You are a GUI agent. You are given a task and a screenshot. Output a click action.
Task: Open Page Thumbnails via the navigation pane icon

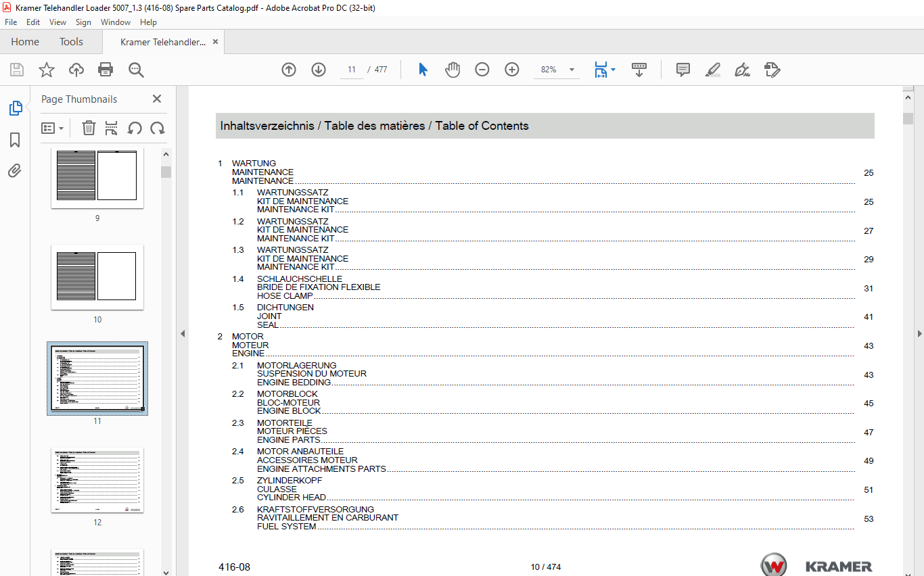pos(15,108)
